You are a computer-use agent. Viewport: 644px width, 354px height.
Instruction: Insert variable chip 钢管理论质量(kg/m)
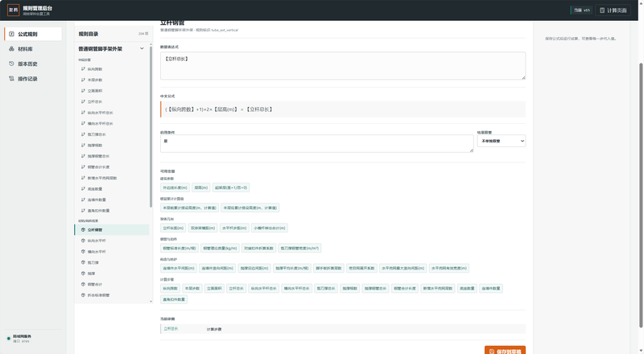pos(220,248)
